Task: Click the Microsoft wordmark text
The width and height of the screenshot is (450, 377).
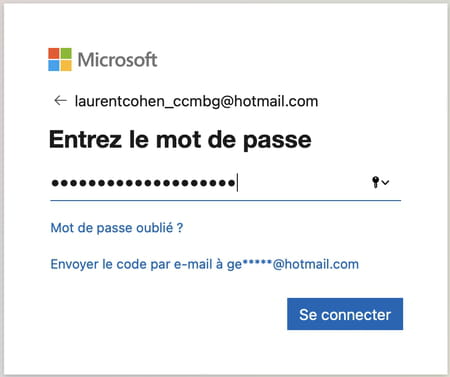Action: (117, 60)
